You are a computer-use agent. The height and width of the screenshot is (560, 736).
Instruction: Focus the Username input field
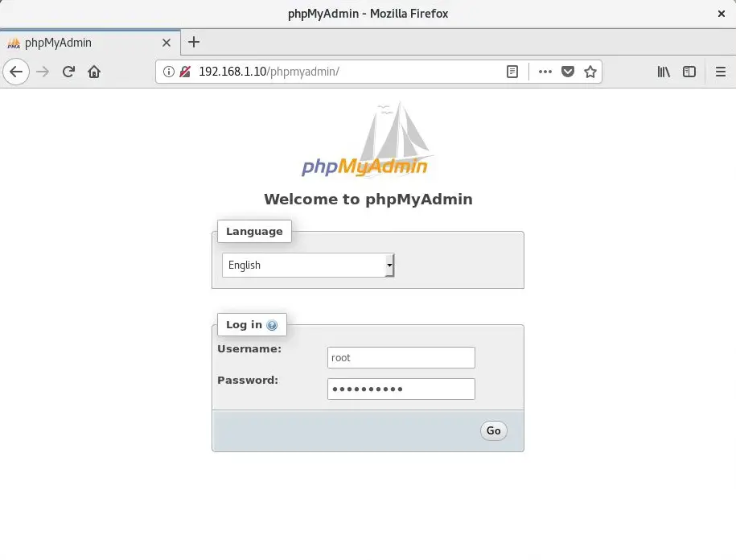tap(401, 358)
